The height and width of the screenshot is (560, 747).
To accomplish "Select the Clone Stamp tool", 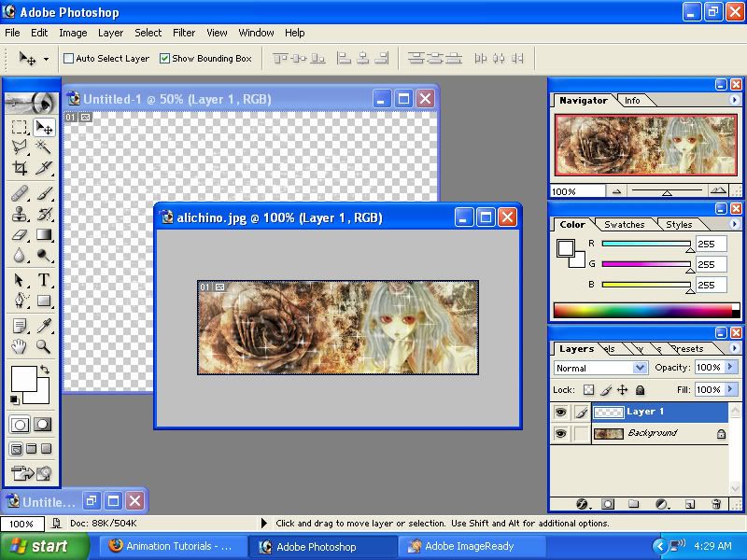I will pos(20,215).
